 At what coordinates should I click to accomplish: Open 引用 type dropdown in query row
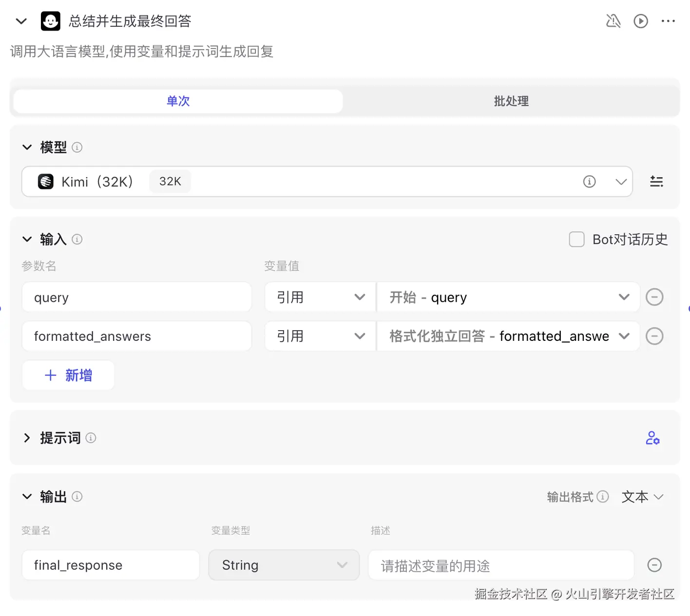tap(320, 297)
